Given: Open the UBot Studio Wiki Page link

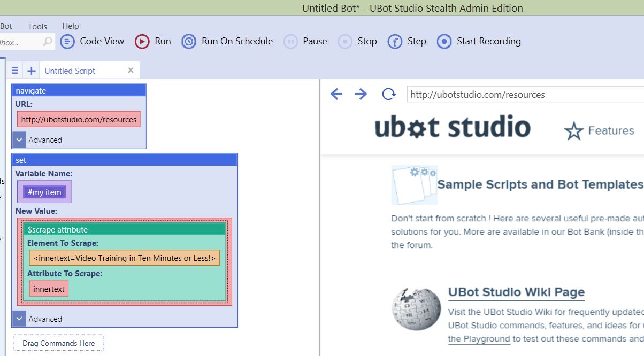Looking at the screenshot, I should point(516,292).
